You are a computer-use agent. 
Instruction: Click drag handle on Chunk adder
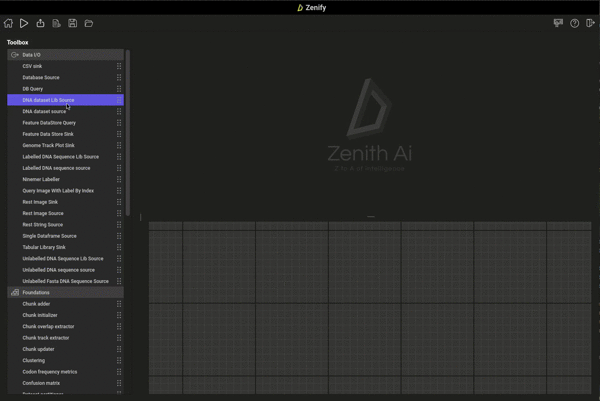119,304
